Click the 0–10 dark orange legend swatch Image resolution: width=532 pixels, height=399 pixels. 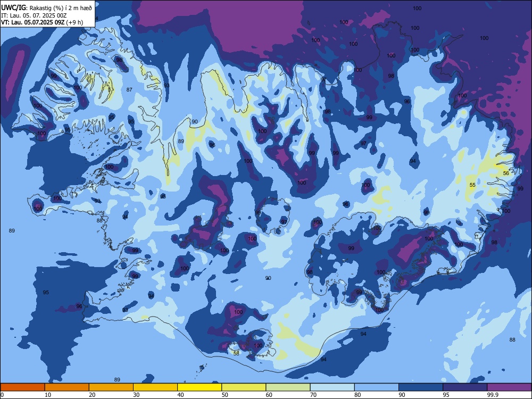coord(23,387)
